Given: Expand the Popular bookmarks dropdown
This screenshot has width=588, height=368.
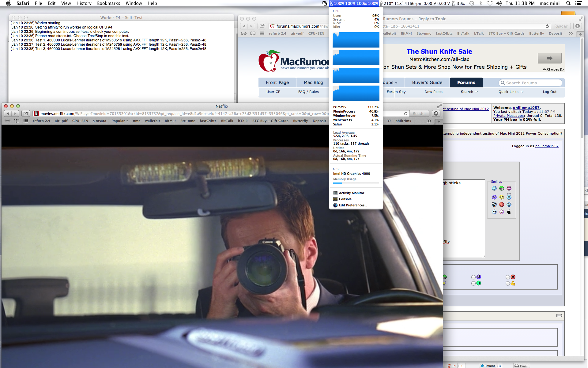Looking at the screenshot, I should point(120,121).
